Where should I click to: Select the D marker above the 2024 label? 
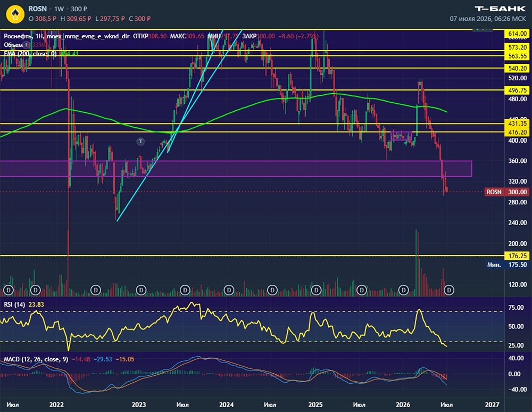click(229, 290)
